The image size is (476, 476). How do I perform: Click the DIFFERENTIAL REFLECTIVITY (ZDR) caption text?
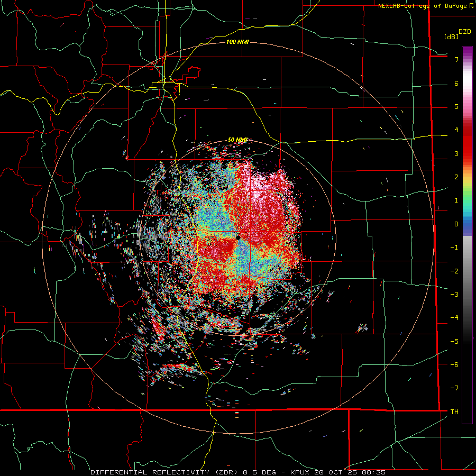click(165, 472)
